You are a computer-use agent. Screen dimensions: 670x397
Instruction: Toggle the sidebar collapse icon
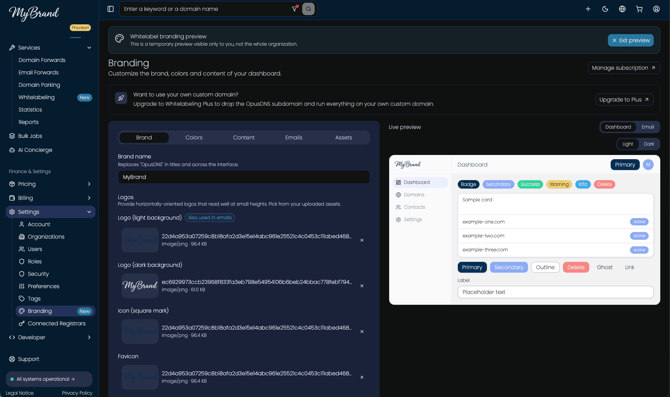pyautogui.click(x=110, y=9)
